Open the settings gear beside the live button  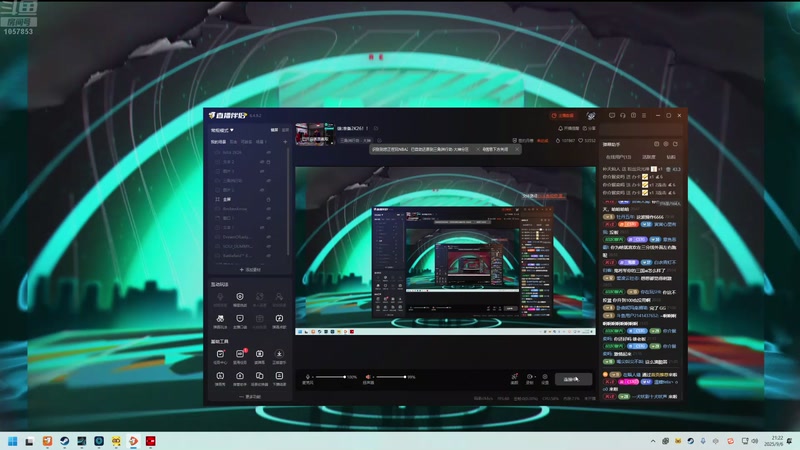pyautogui.click(x=545, y=379)
